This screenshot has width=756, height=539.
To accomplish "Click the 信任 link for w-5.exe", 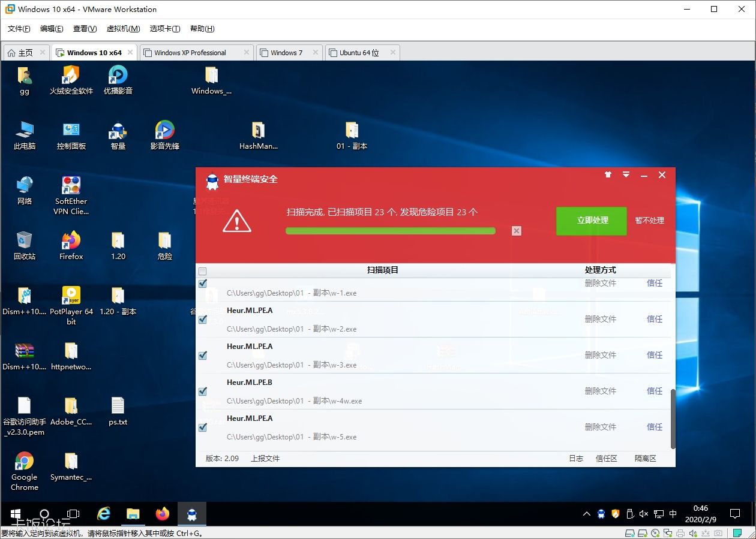I will [654, 427].
